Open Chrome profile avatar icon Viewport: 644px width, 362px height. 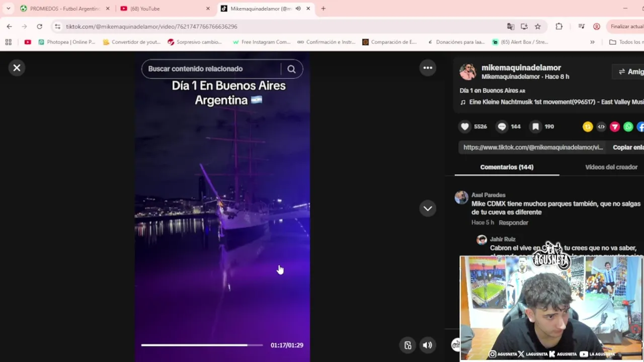click(597, 26)
